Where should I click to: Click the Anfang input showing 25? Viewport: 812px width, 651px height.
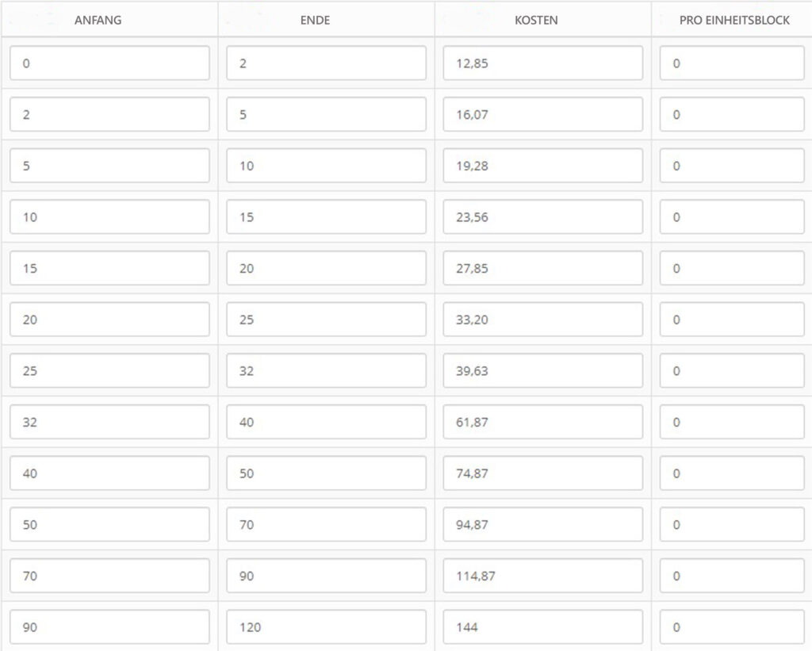pos(109,370)
